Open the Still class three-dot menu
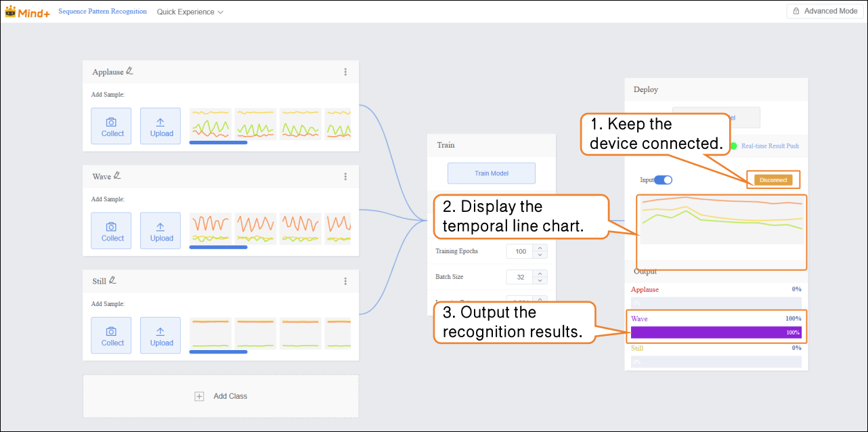The image size is (868, 432). coord(345,281)
